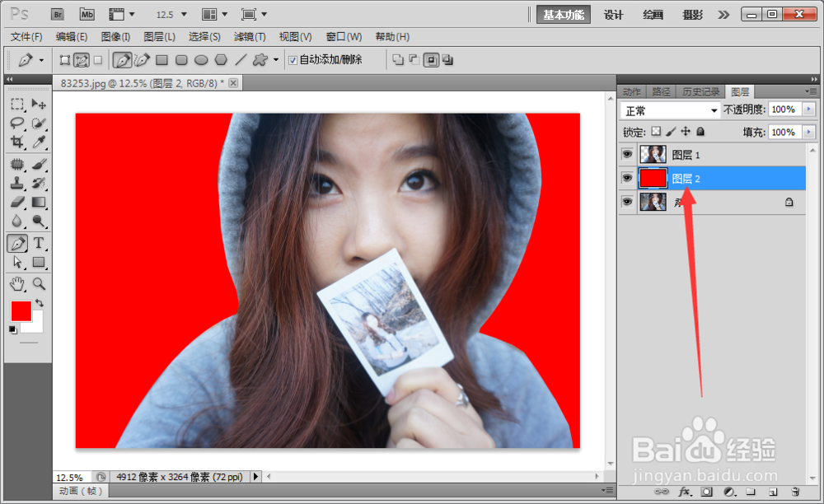824x504 pixels.
Task: Hide background layer using eye icon
Action: coord(627,202)
